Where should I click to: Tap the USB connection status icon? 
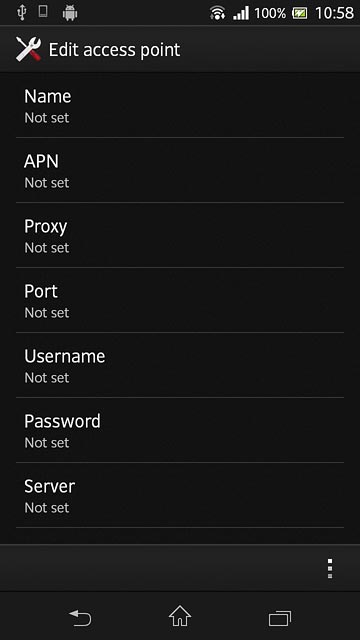point(22,13)
